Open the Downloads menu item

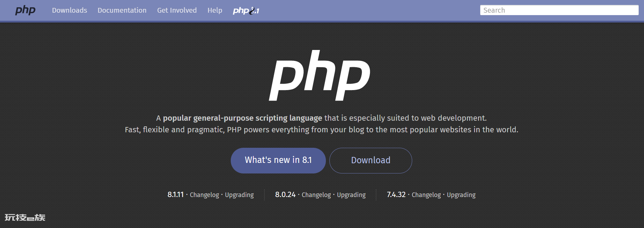tap(69, 10)
